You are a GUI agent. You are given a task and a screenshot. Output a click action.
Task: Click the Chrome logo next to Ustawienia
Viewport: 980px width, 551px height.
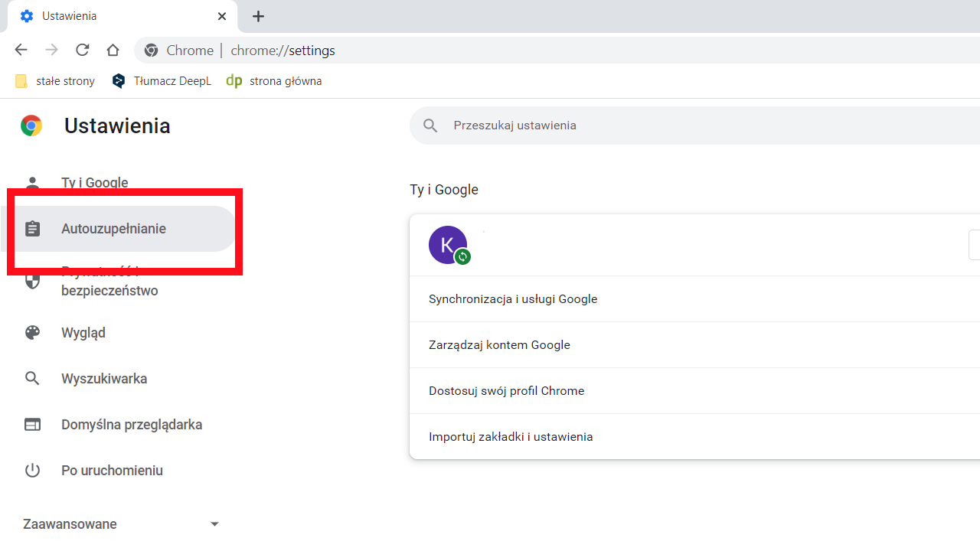31,125
